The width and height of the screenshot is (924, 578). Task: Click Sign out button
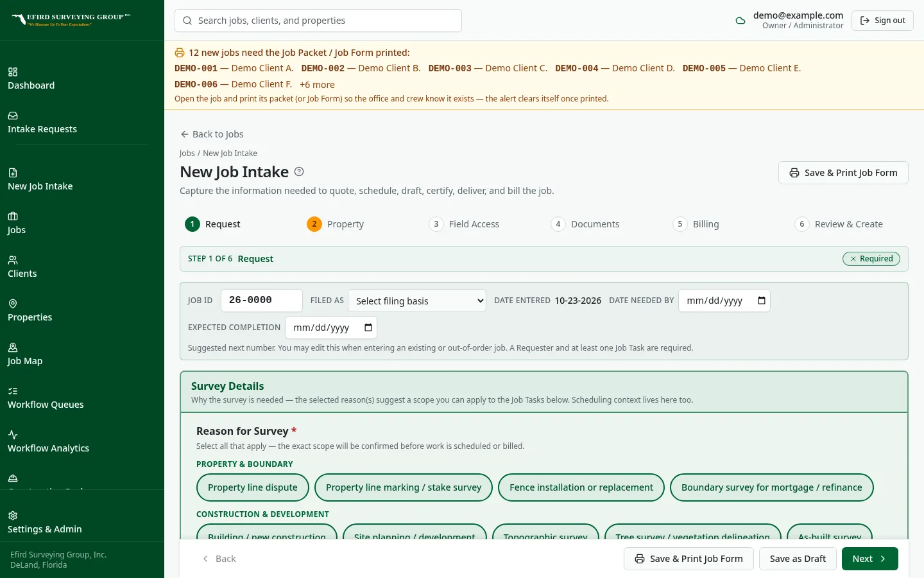882,21
